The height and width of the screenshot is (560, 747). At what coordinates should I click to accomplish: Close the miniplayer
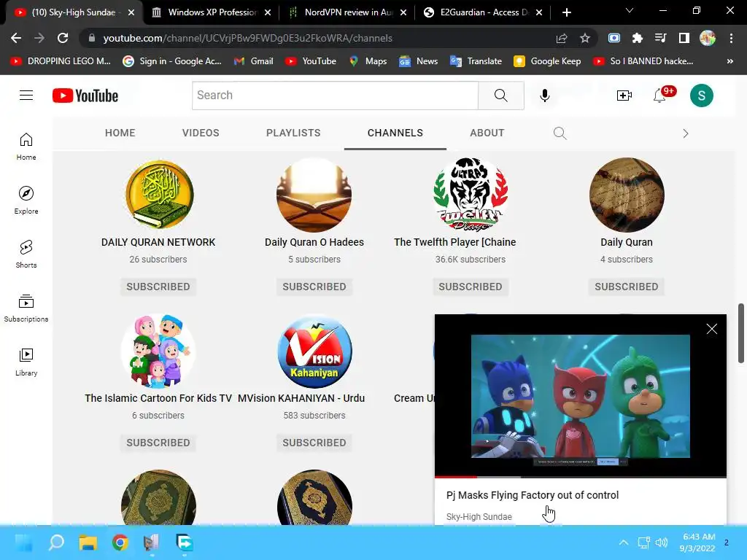pos(712,329)
